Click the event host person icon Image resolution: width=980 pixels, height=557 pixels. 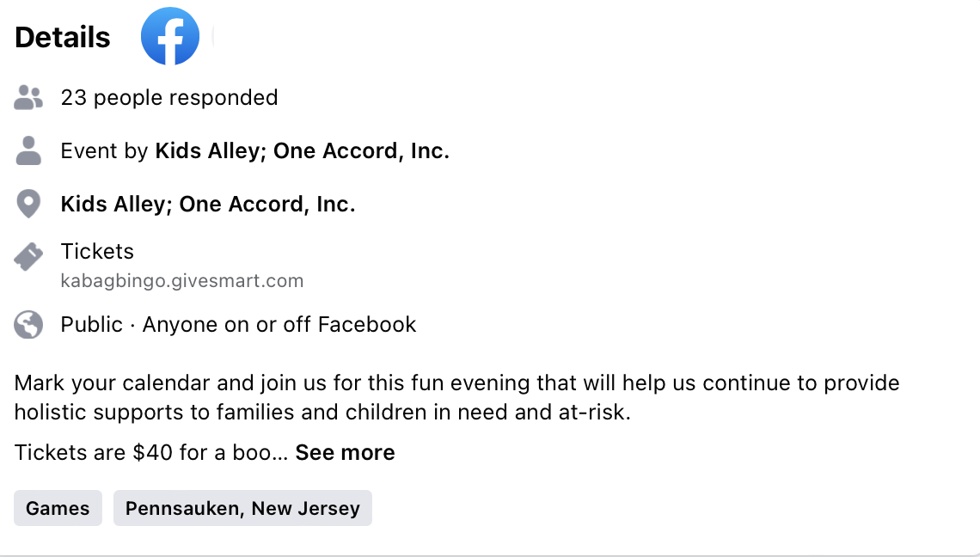(28, 150)
